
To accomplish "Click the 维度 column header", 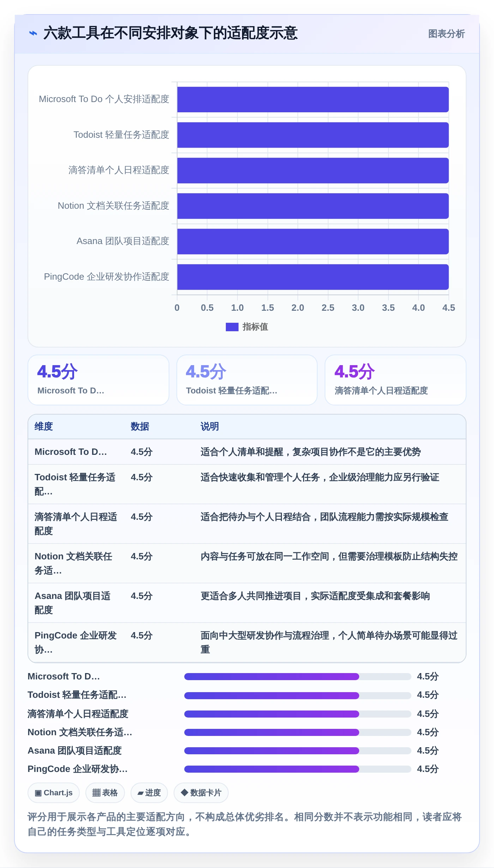I will pyautogui.click(x=44, y=427).
